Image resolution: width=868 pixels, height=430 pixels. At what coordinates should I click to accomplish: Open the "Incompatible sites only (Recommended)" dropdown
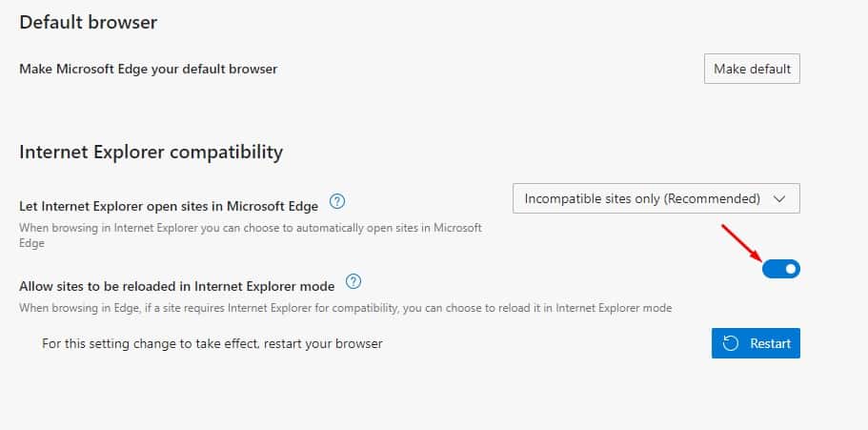click(x=656, y=198)
